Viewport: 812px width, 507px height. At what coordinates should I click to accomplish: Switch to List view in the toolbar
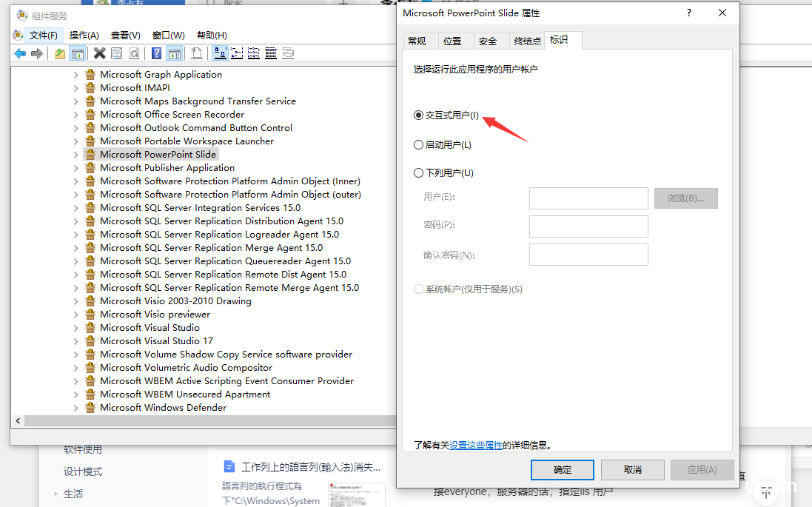tap(254, 53)
